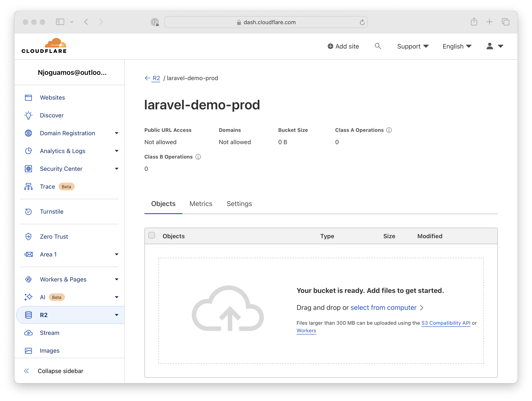Image resolution: width=532 pixels, height=401 pixels.
Task: Click the Safari share icon
Action: click(x=474, y=22)
